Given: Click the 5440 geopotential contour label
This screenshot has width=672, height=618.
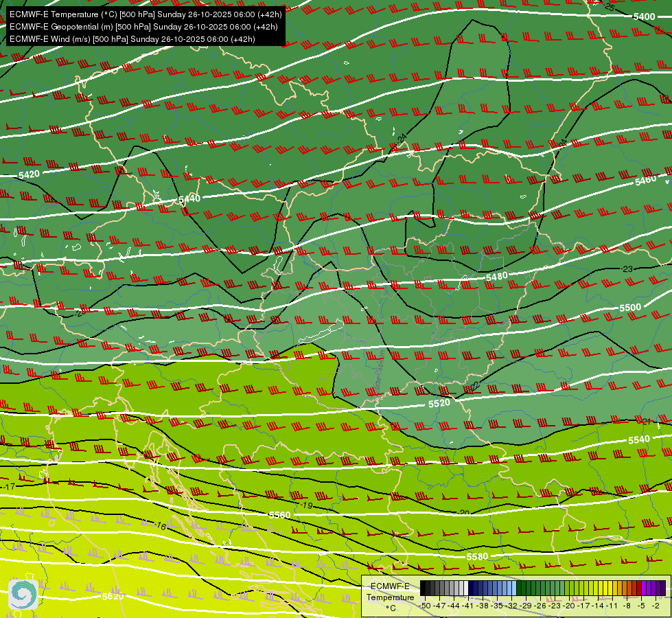Looking at the screenshot, I should click(189, 199).
